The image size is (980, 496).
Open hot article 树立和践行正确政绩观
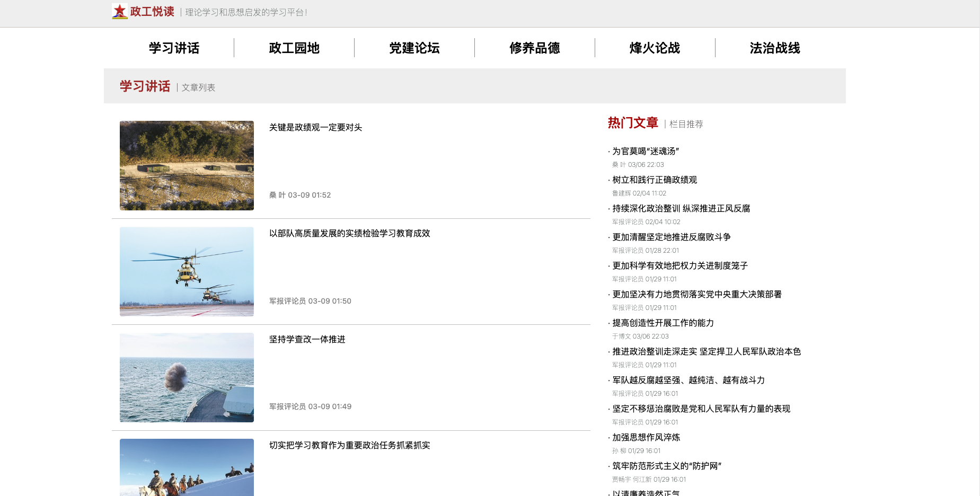click(655, 180)
